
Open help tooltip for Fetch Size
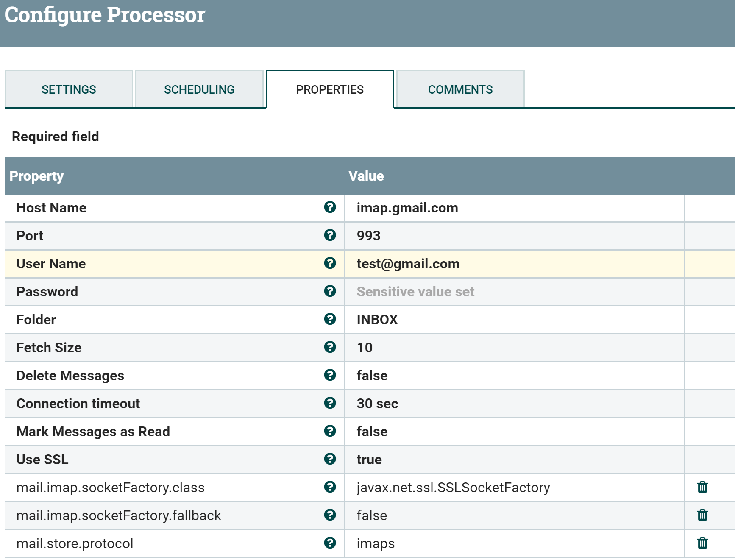(330, 347)
